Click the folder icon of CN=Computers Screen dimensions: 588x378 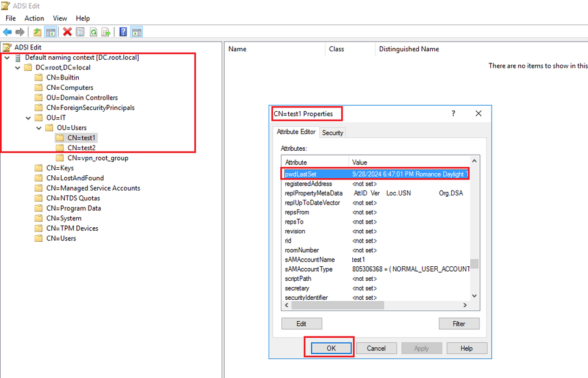point(38,87)
